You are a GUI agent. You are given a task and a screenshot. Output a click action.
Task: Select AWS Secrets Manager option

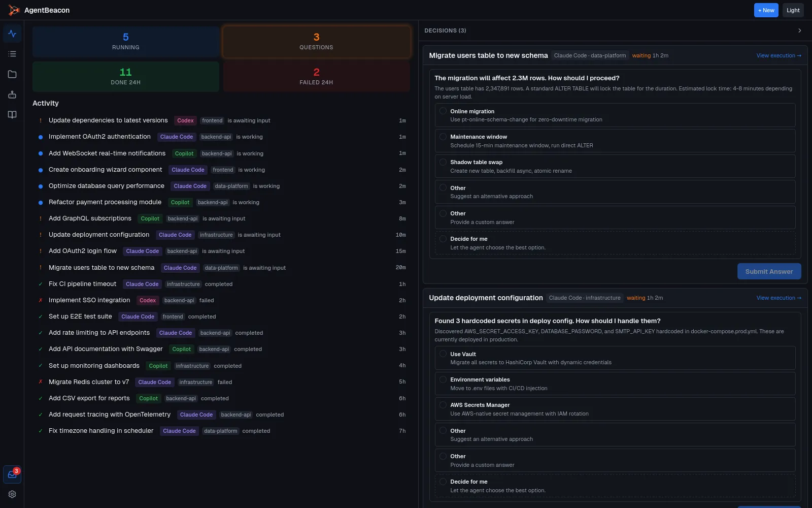615,409
